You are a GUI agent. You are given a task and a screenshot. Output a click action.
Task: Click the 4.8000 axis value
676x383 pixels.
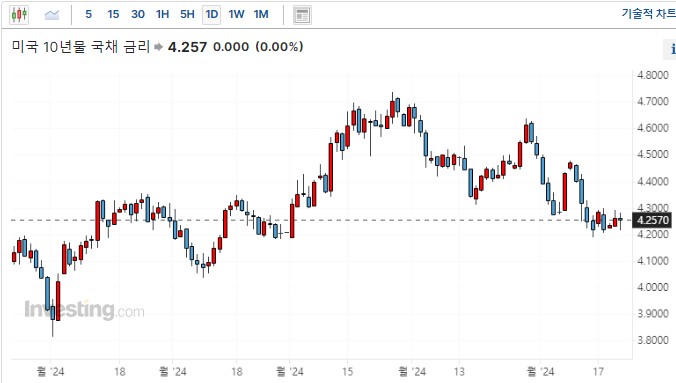tap(653, 75)
